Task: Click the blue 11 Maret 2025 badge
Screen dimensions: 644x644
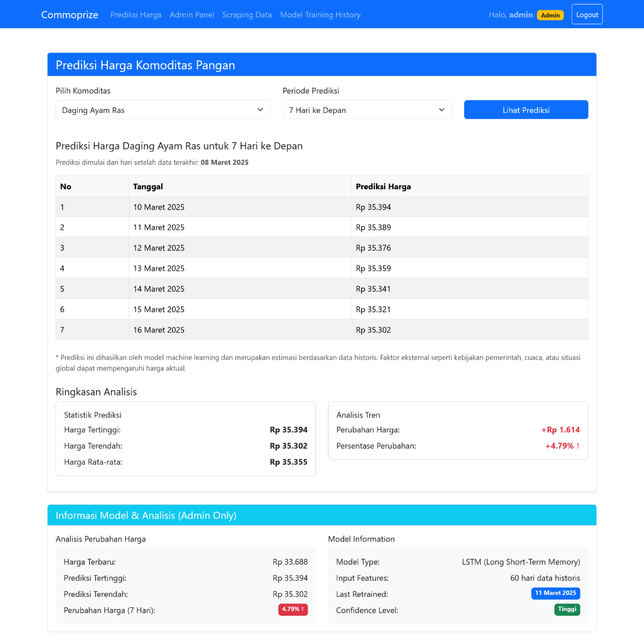Action: pos(555,593)
